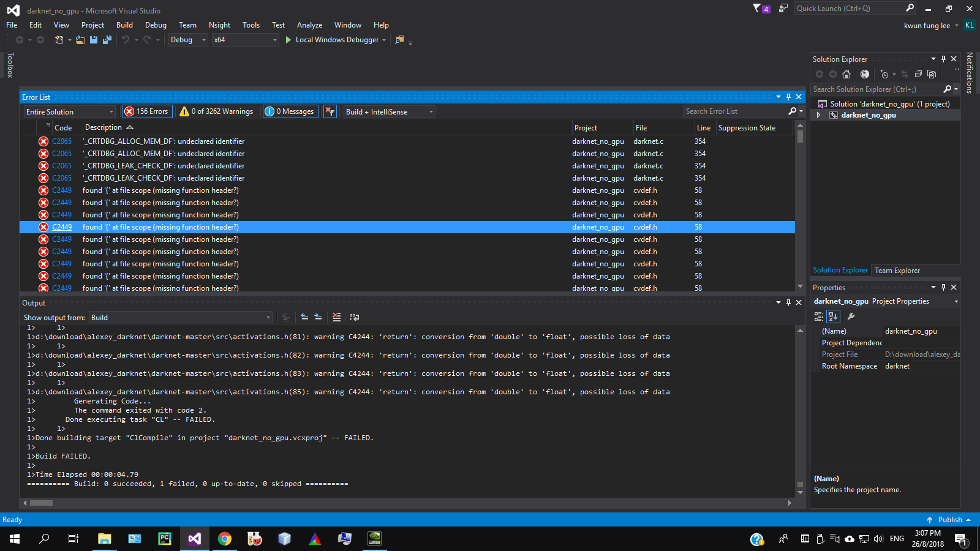Click the Output pane horizontal scrollbar thumb
Image resolution: width=980 pixels, height=551 pixels.
coord(42,503)
